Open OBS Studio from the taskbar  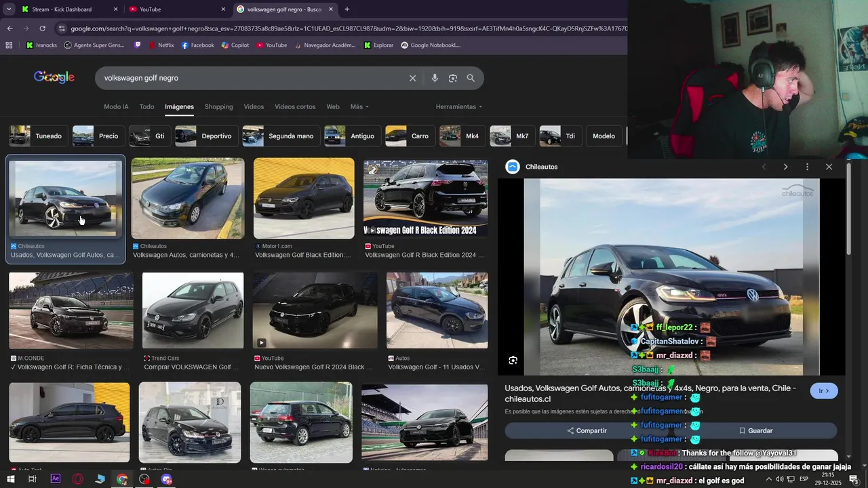coord(144,479)
